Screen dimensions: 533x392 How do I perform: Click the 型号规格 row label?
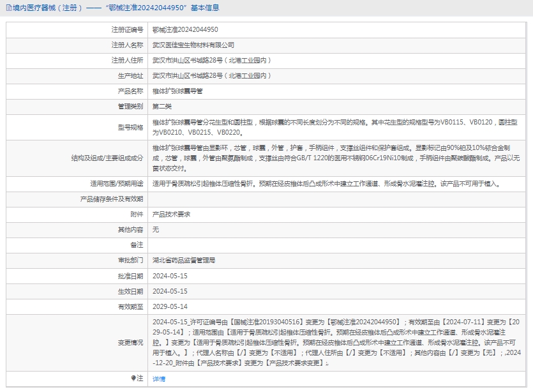pos(131,127)
